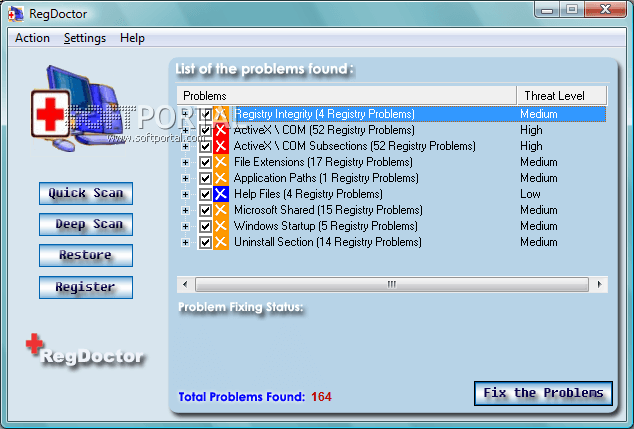Start a Deep Scan
Image resolution: width=634 pixels, height=429 pixels.
pyautogui.click(x=86, y=224)
